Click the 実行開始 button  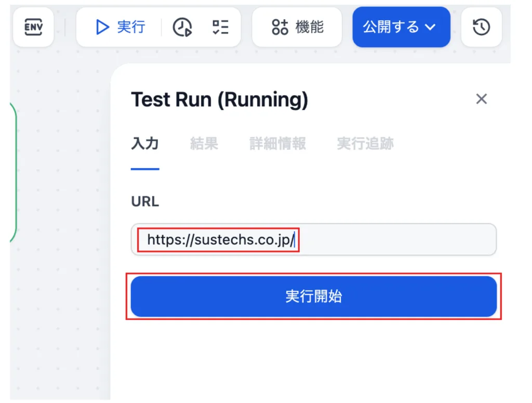314,297
